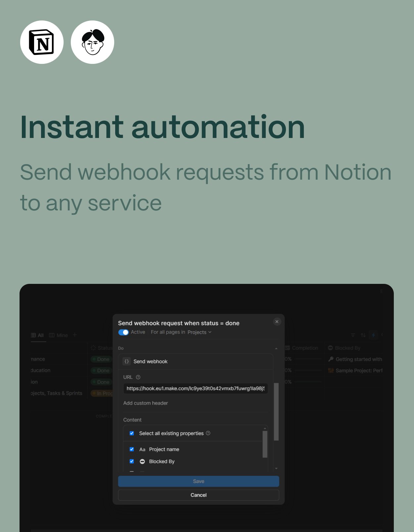Screen dimensions: 414x532
Task: Toggle Select all existing properties checkbox
Action: (132, 433)
